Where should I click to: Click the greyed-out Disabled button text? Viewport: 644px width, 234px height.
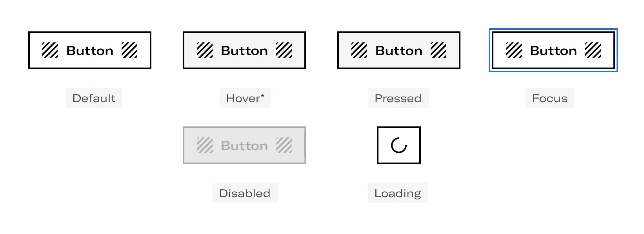tap(244, 146)
